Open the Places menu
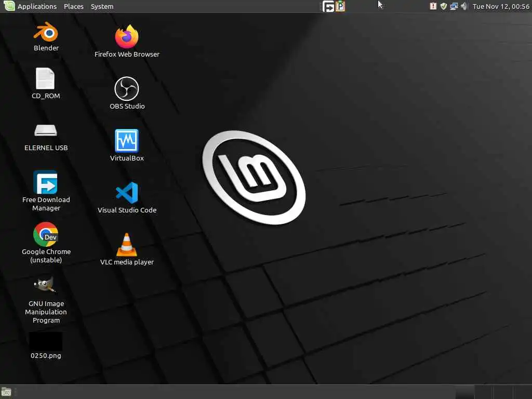 point(74,6)
